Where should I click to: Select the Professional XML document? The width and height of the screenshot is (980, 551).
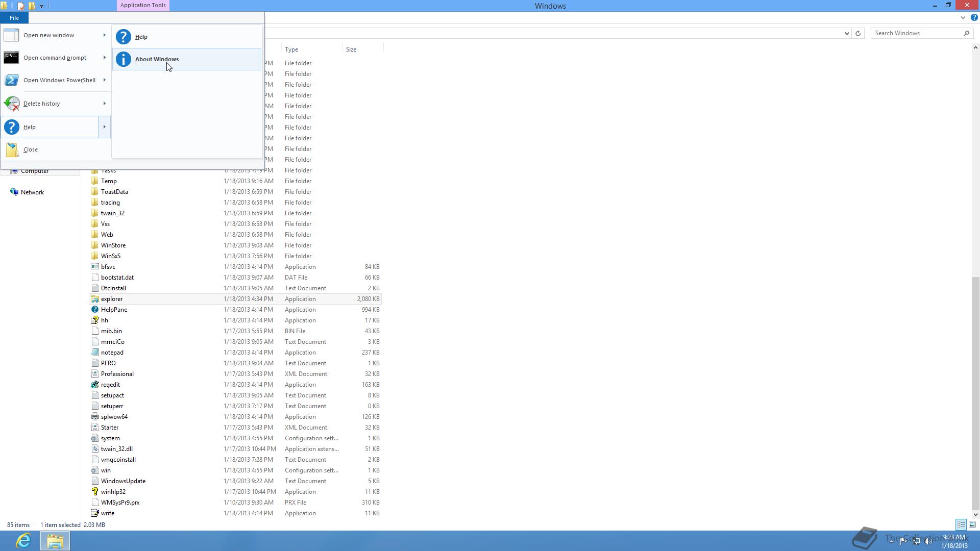(x=117, y=374)
